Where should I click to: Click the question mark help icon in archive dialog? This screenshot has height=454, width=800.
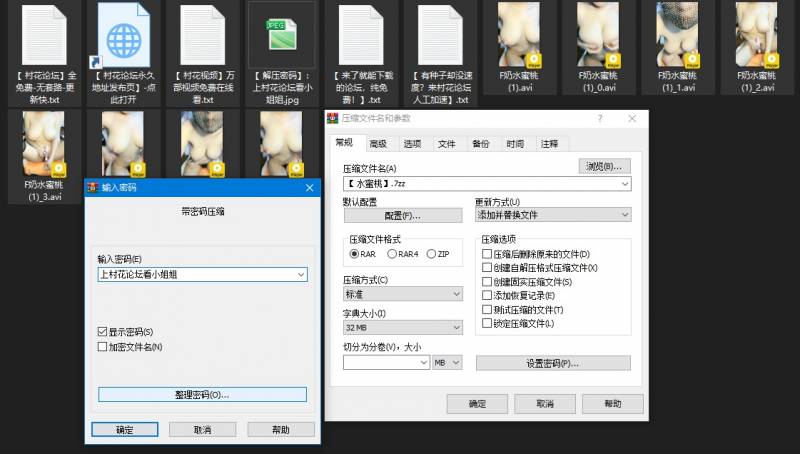[599, 118]
